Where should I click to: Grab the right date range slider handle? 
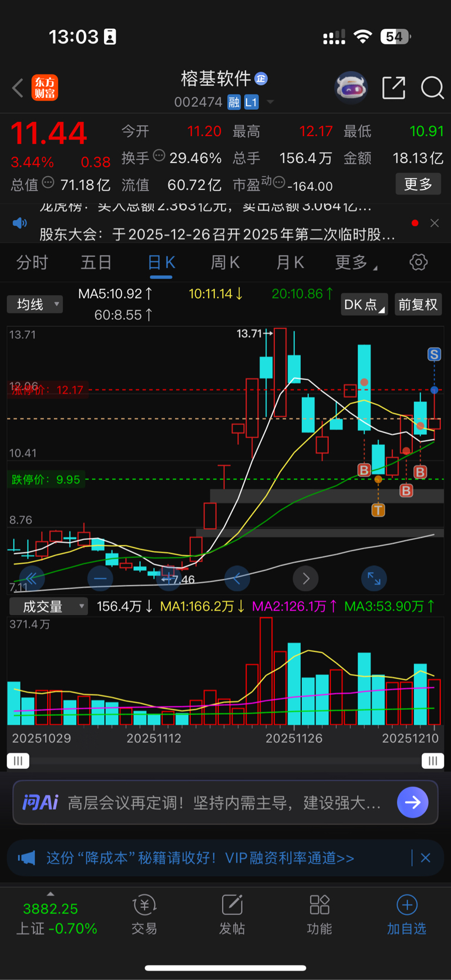[x=433, y=761]
